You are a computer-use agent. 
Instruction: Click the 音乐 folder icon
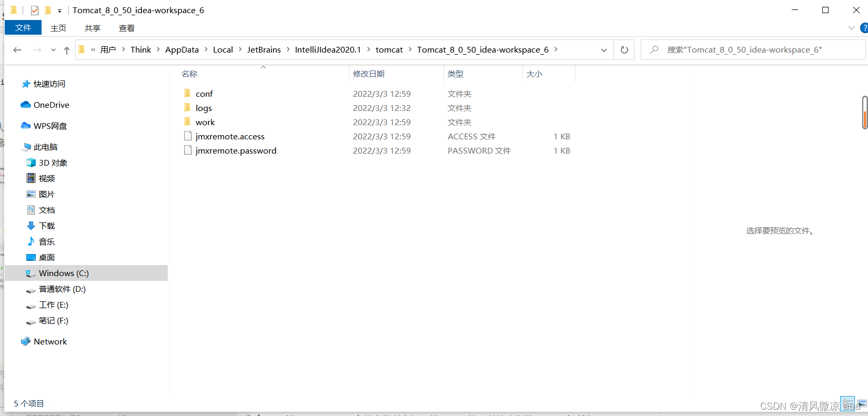(31, 241)
